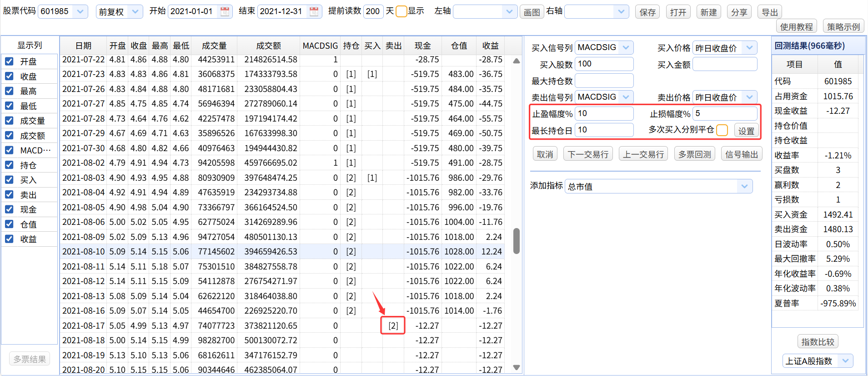The height and width of the screenshot is (376, 868).
Task: Click the 画图 button
Action: click(x=532, y=12)
